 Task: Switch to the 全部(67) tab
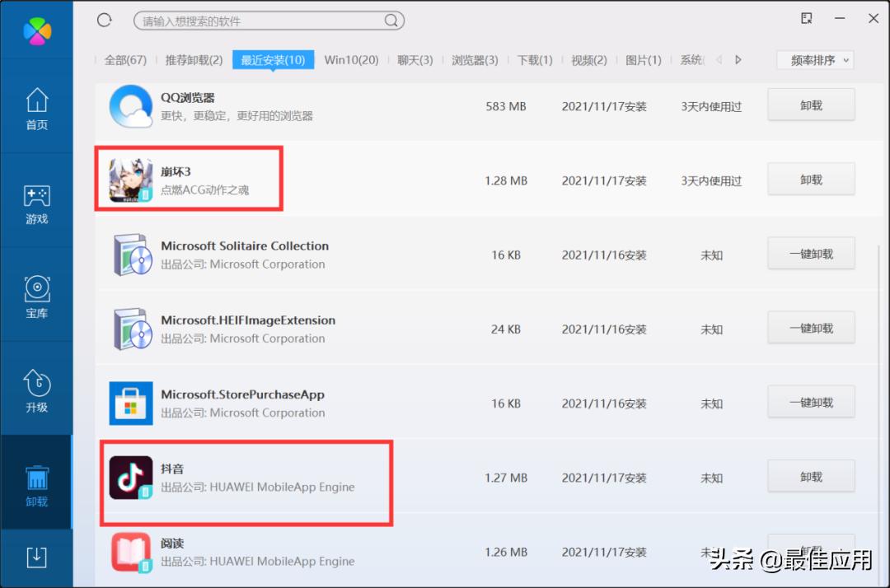(x=125, y=60)
